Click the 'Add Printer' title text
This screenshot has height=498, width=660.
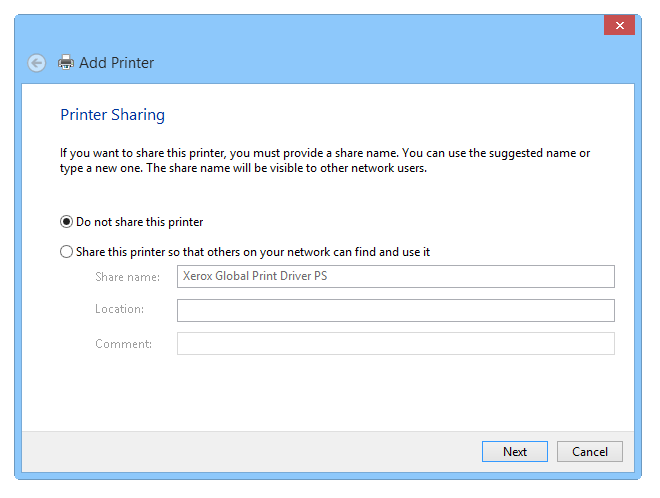pos(116,63)
